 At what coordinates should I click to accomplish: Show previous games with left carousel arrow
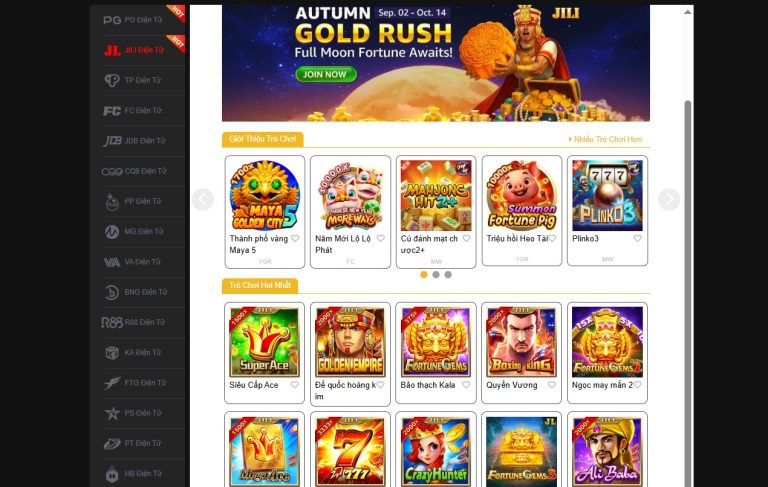(x=203, y=199)
